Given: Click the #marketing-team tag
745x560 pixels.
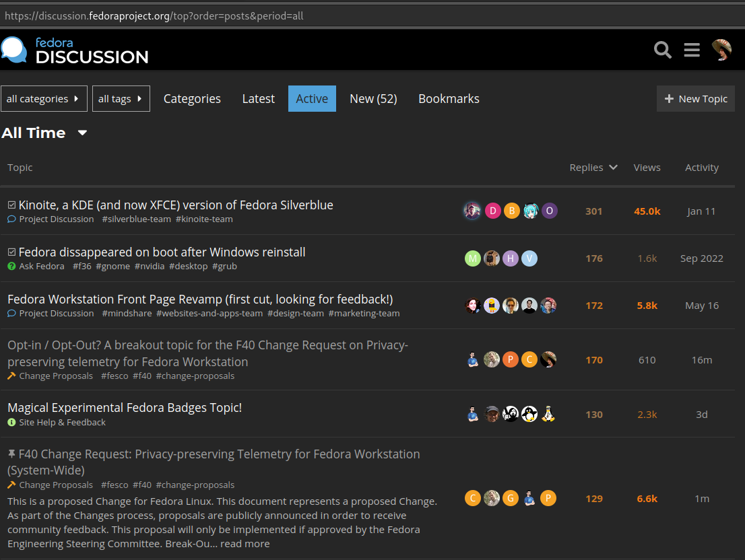Looking at the screenshot, I should 364,313.
